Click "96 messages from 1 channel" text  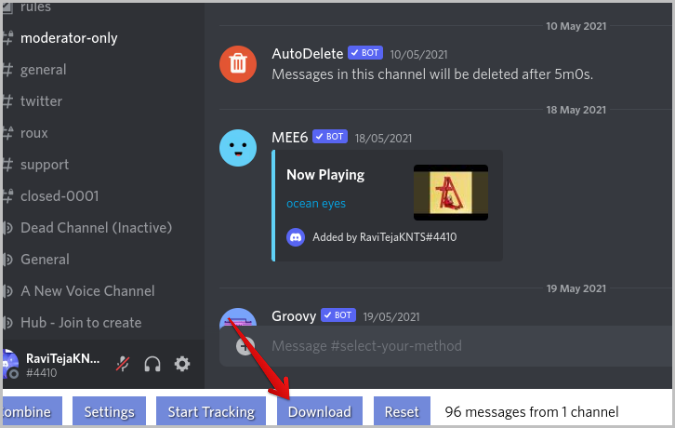coord(532,412)
